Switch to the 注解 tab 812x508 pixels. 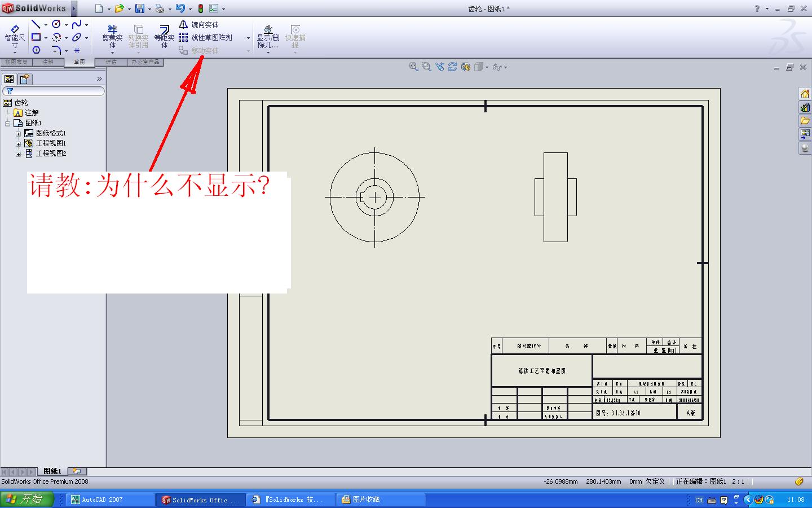click(x=48, y=62)
